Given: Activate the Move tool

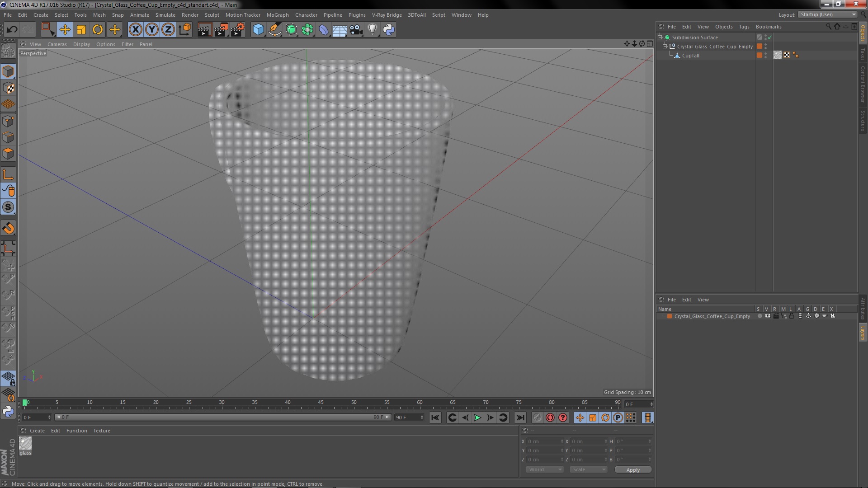Looking at the screenshot, I should [x=65, y=30].
